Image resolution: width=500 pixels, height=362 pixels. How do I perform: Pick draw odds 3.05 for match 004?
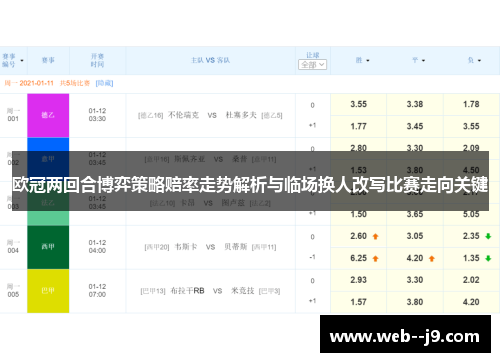pyautogui.click(x=415, y=236)
